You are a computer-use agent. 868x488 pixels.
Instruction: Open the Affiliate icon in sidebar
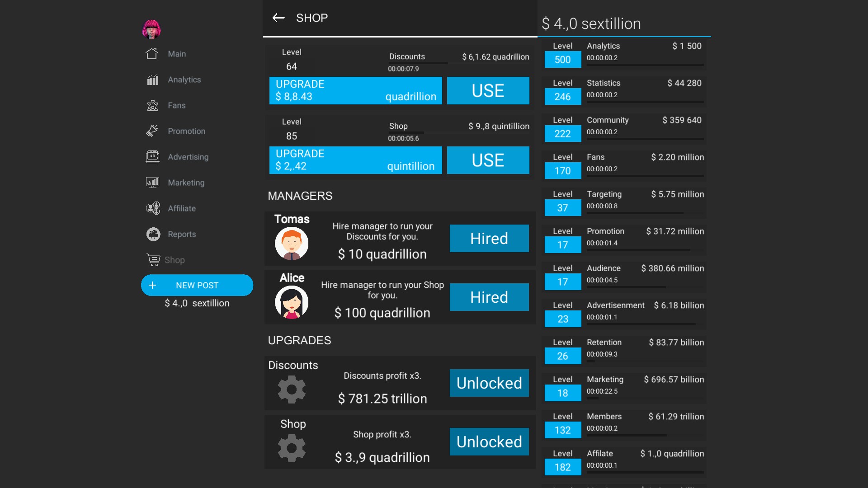[x=153, y=208]
